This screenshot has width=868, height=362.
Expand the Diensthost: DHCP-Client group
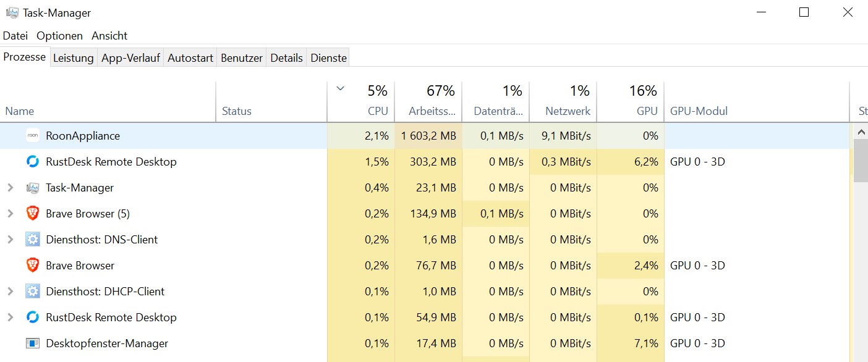tap(10, 292)
